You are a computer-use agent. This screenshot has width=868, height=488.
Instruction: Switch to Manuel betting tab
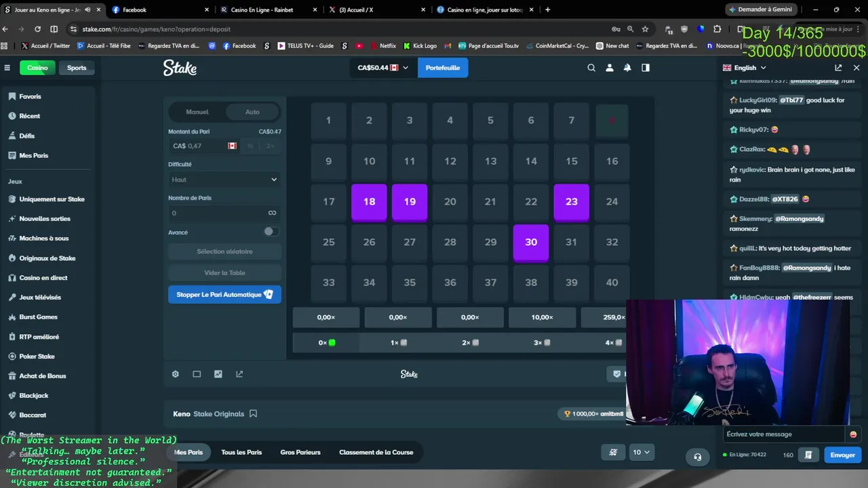click(197, 112)
